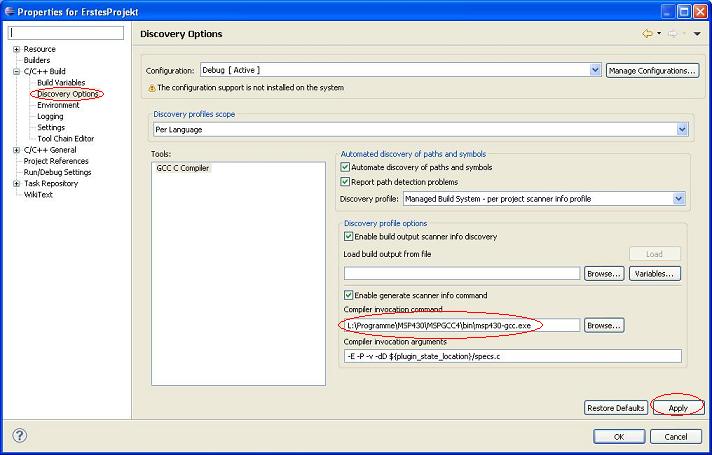This screenshot has height=455, width=712.
Task: Select Project References in tree
Action: point(56,161)
